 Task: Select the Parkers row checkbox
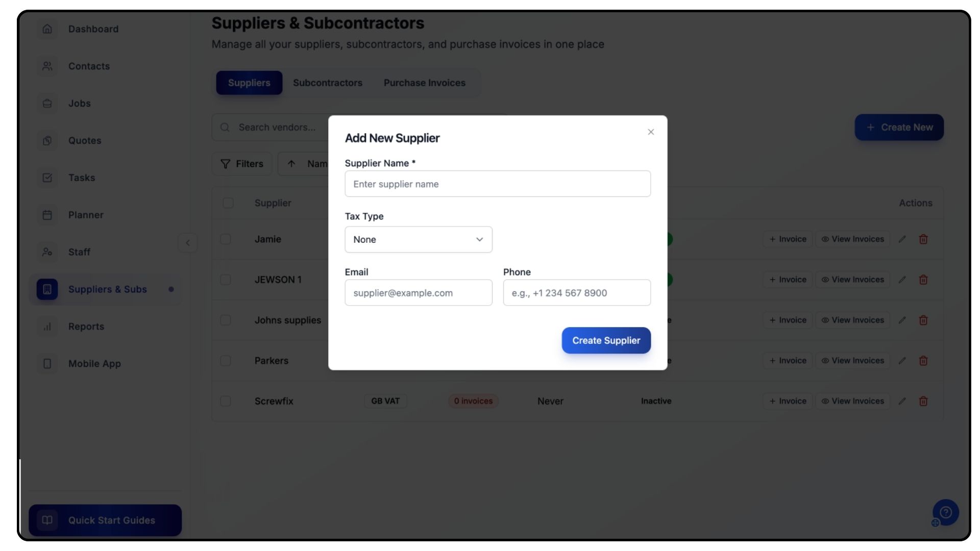[226, 361]
